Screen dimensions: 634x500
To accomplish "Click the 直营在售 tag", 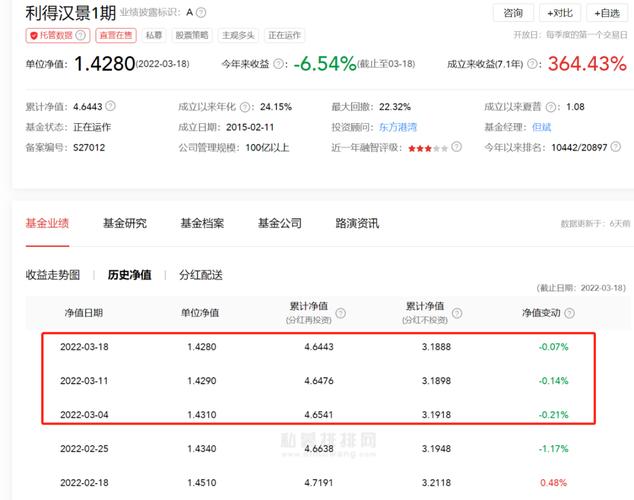I will pos(116,35).
